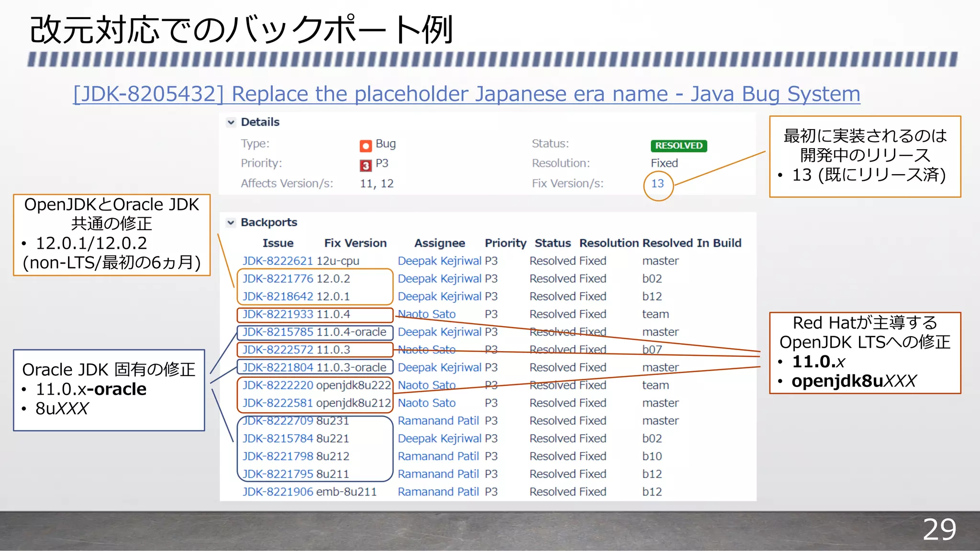The height and width of the screenshot is (551, 980).
Task: Click assignee Deepak Kejriwal in 12u-cpu row
Action: [x=439, y=261]
